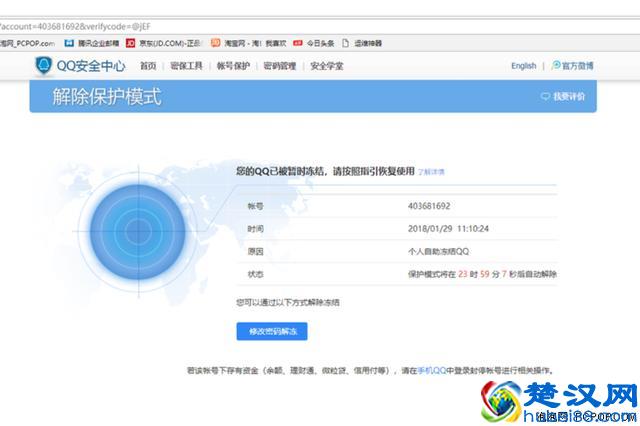Click the 官方微博 Weibo icon
The image size is (640, 426).
(x=556, y=65)
